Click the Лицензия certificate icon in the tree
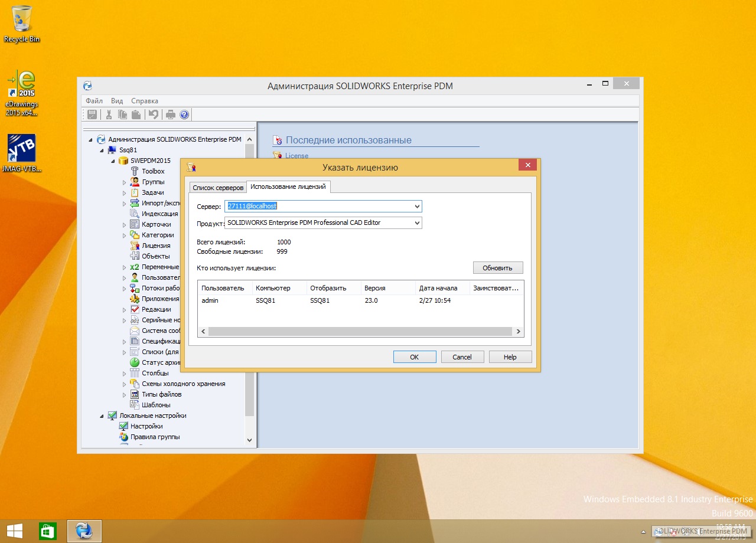This screenshot has width=756, height=543. tap(135, 246)
